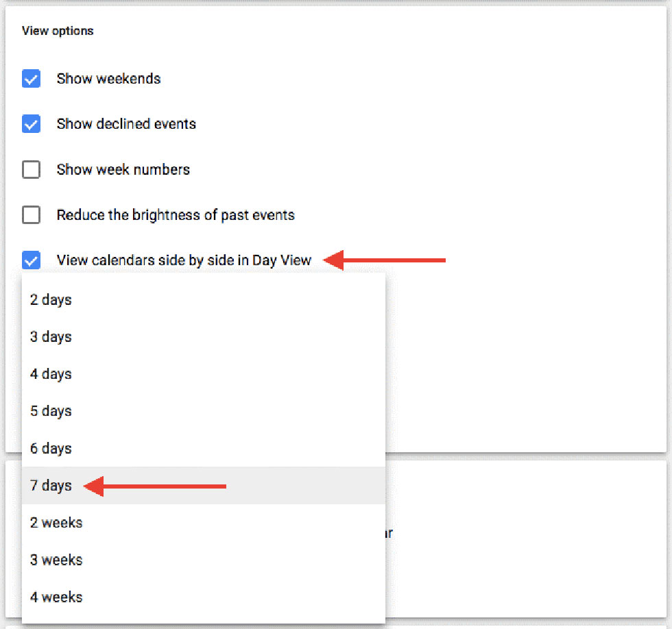Uncheck the Show weekends checkbox
The image size is (672, 629).
point(31,79)
